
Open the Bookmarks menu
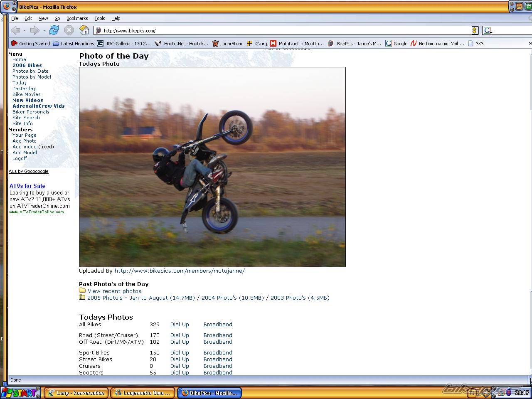point(77,18)
